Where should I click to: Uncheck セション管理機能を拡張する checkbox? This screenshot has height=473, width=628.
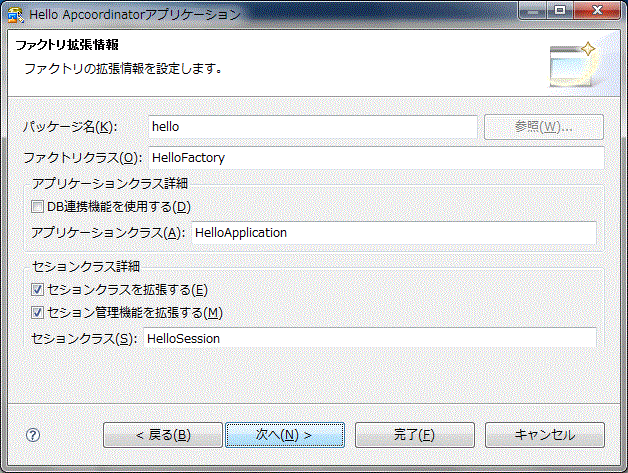pyautogui.click(x=37, y=312)
